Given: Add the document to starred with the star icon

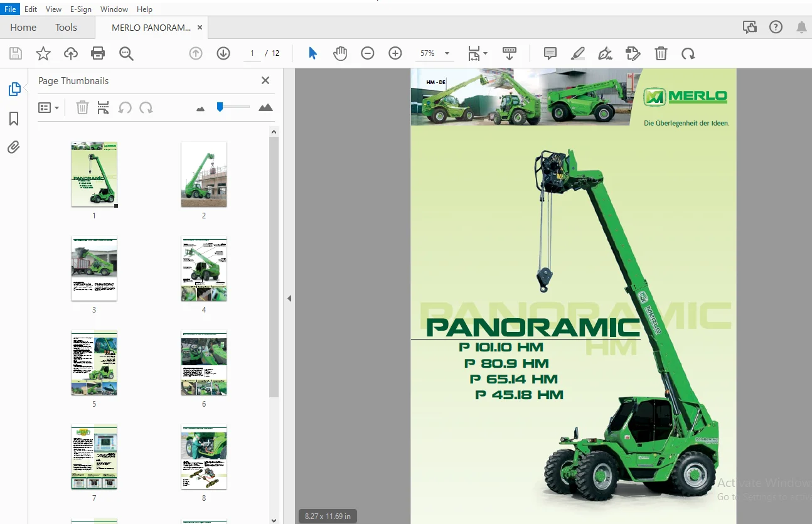Looking at the screenshot, I should 43,54.
